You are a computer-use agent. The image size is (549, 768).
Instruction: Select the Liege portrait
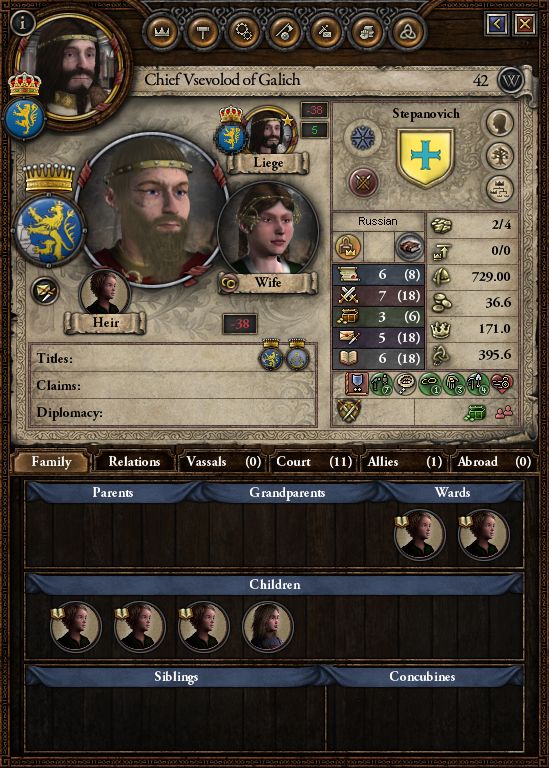pos(270,132)
